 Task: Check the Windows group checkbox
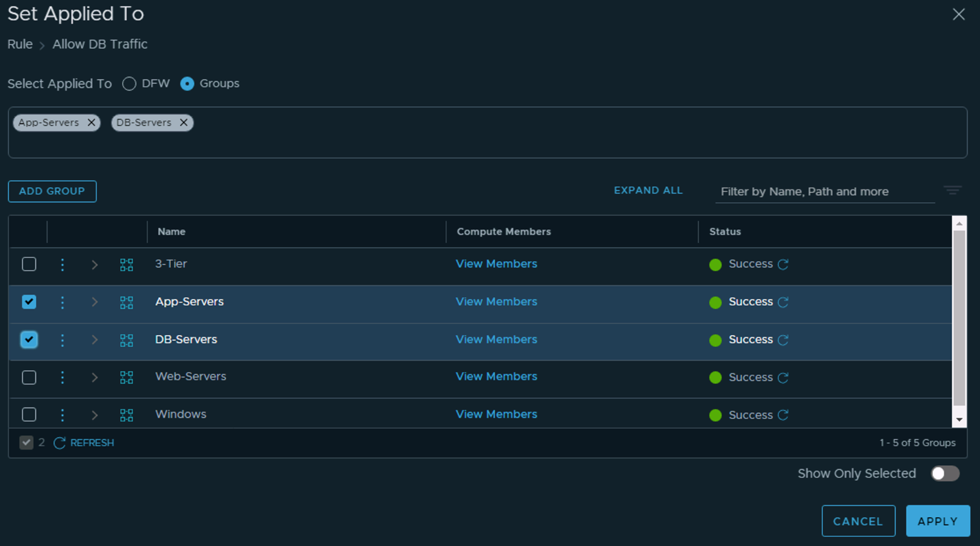click(x=29, y=414)
